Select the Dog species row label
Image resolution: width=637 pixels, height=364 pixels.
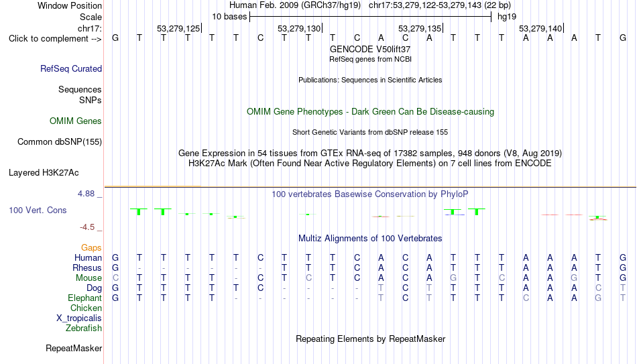[x=94, y=288]
